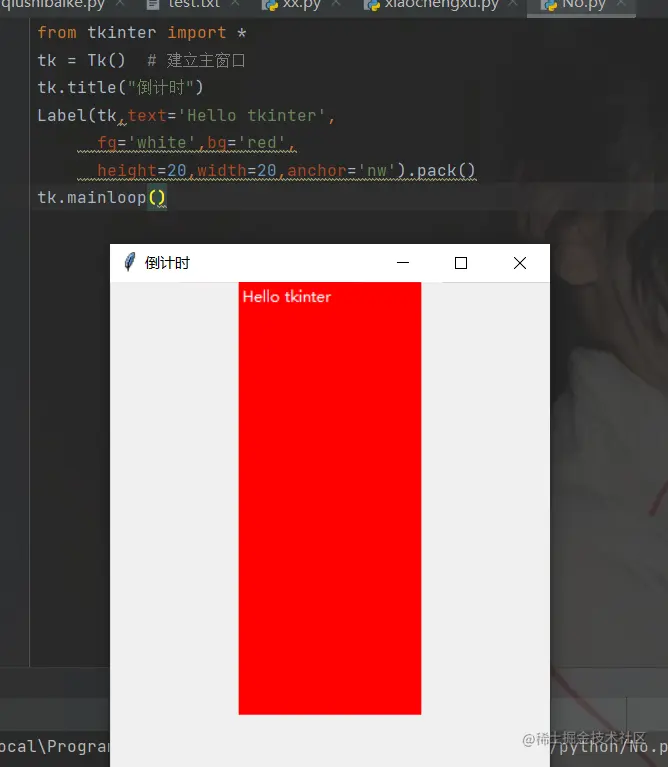
Task: Click the bg='red' argument in code
Action: click(246, 143)
